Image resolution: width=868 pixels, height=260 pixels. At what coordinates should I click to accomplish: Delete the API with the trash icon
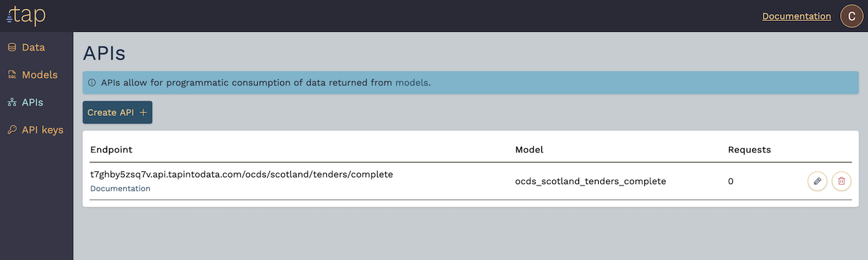[842, 181]
